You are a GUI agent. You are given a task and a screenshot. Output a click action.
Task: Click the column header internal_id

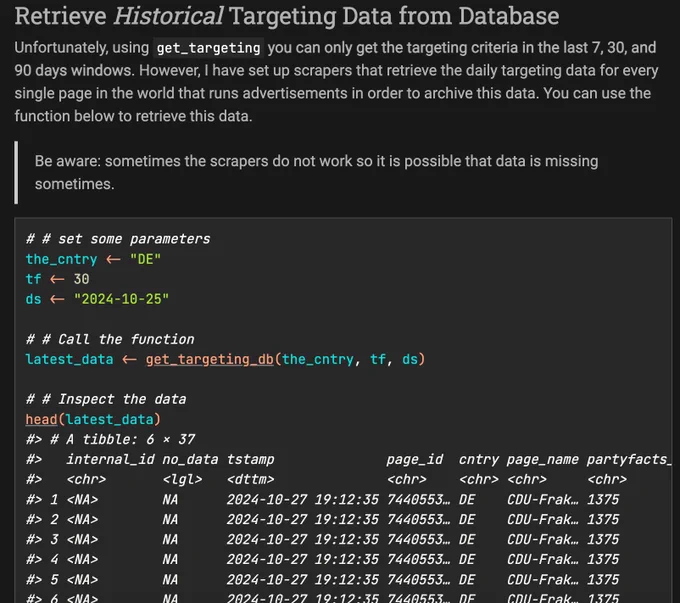point(110,459)
